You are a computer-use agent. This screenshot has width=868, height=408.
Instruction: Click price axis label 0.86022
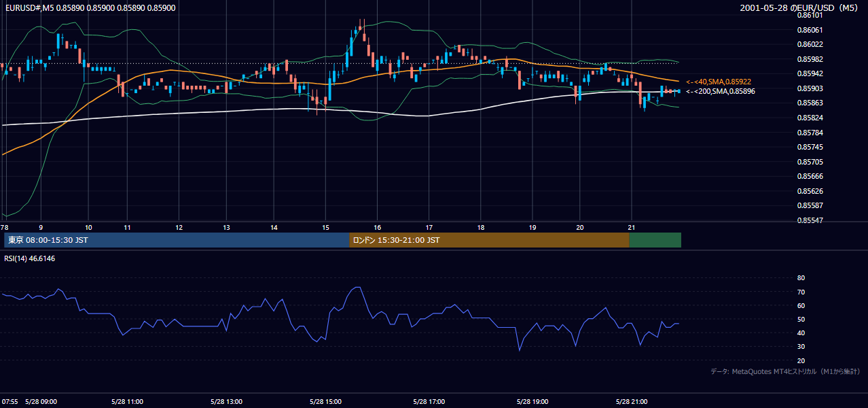tap(810, 44)
